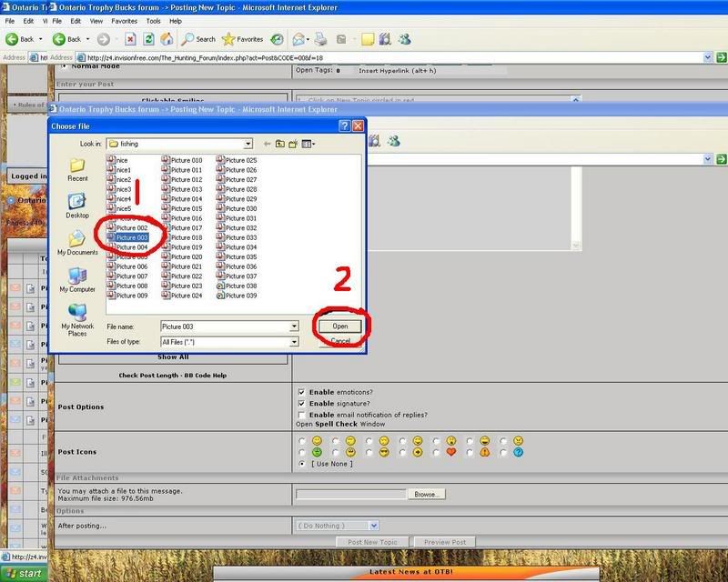The width and height of the screenshot is (728, 582).
Task: Click the Show All smilies link
Action: coord(173,356)
